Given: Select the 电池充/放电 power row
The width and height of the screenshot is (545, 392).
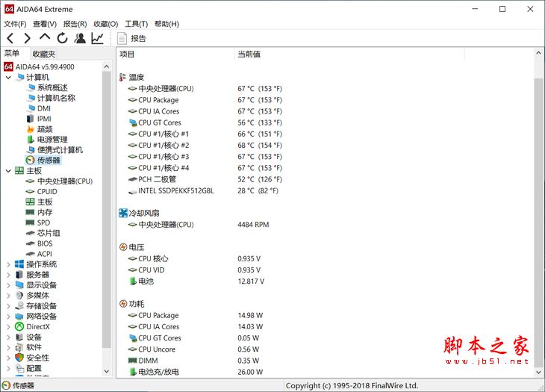Looking at the screenshot, I should (196, 372).
